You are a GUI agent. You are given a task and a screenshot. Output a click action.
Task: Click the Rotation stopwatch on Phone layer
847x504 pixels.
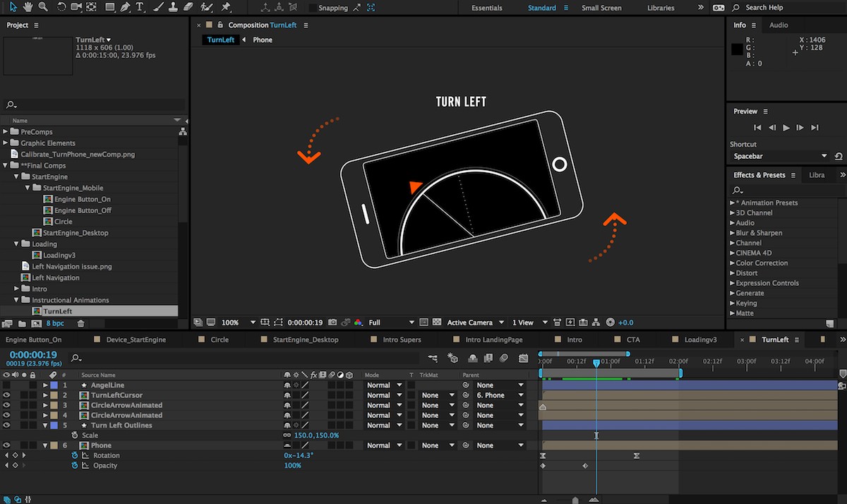click(x=75, y=456)
